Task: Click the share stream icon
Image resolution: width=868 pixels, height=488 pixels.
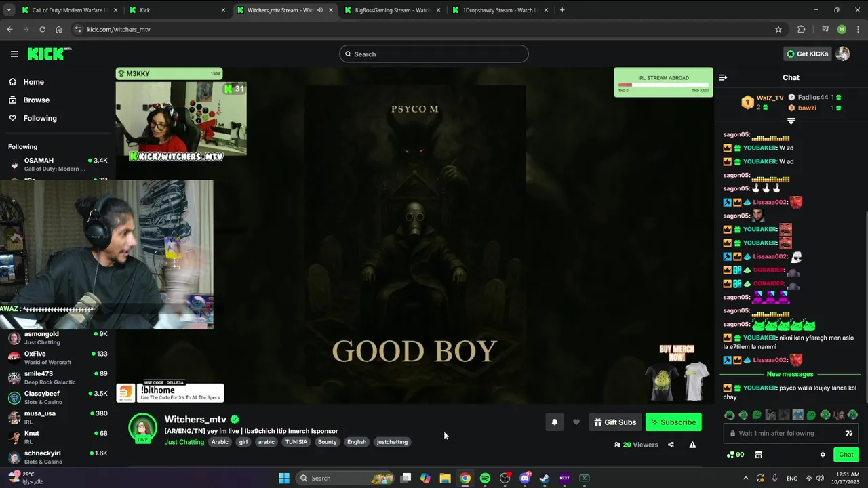Action: coord(671,445)
